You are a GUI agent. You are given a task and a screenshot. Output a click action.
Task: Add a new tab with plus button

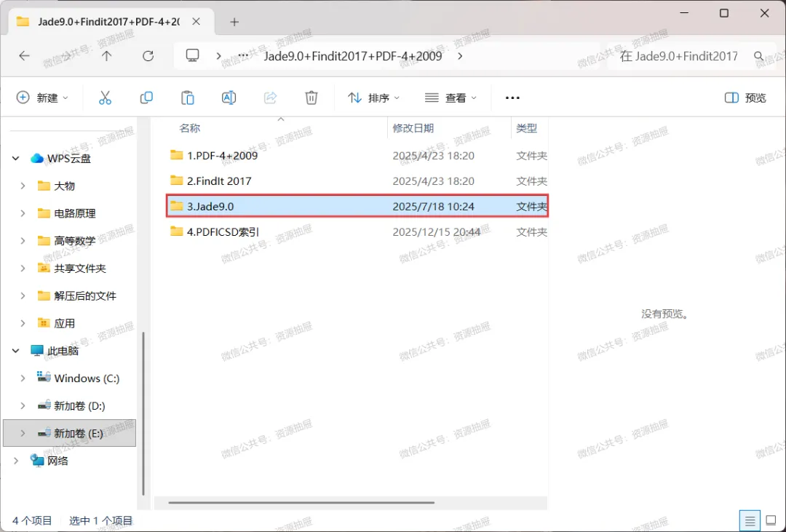234,22
